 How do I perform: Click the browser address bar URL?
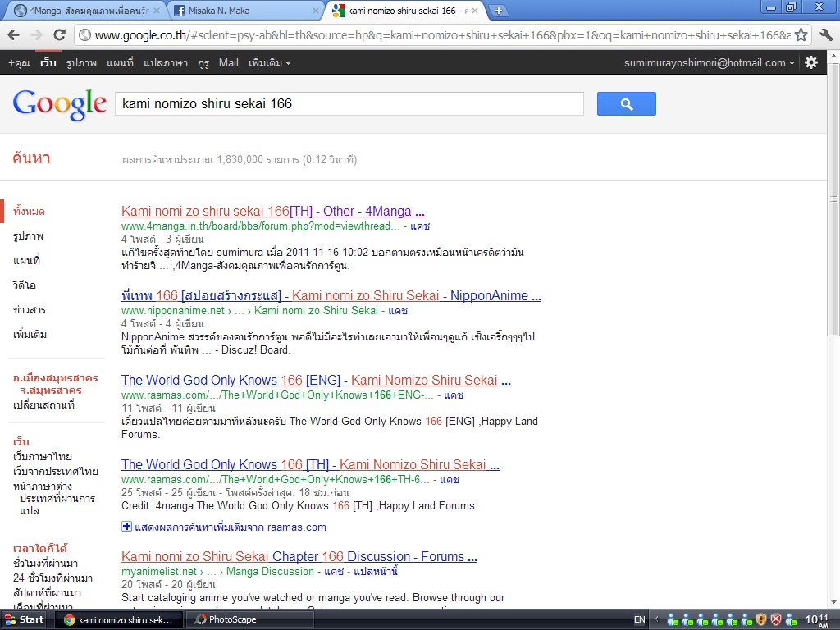(x=442, y=35)
